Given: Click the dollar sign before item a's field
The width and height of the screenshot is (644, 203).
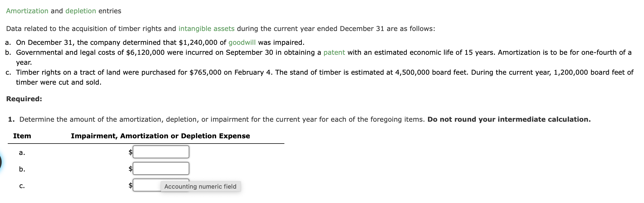Looking at the screenshot, I should pos(130,152).
